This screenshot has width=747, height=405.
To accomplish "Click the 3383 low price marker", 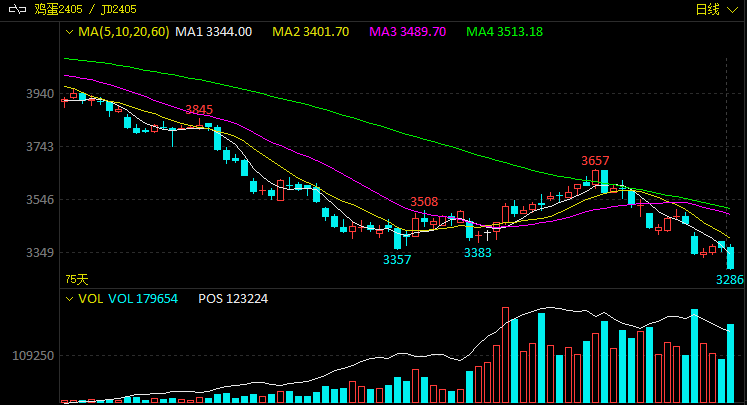I will (478, 253).
